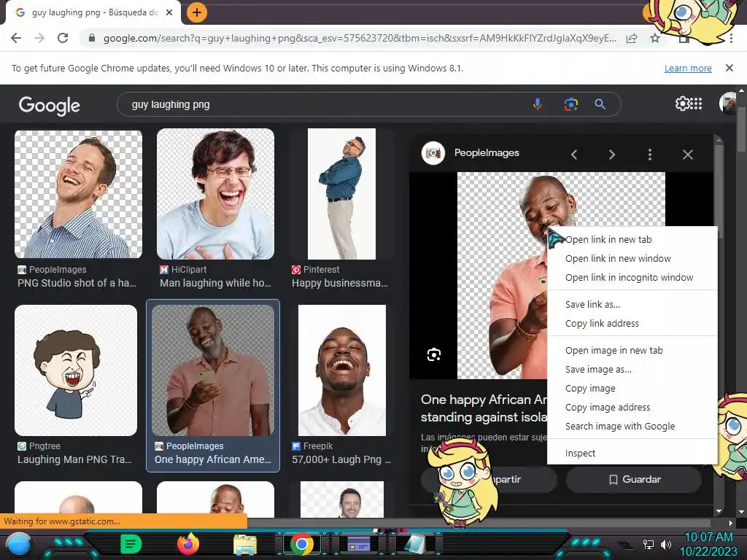Screen dimensions: 747x560
Task: Reload the current page
Action: click(x=63, y=38)
